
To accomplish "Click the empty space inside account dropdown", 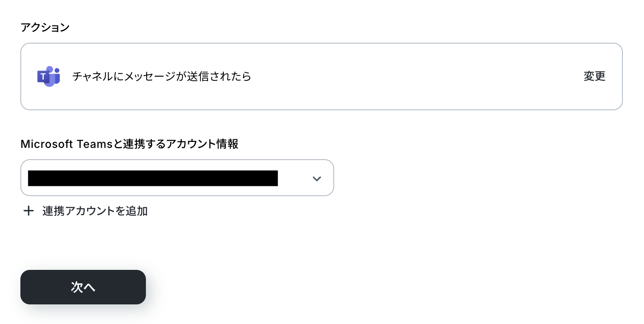I will 294,178.
